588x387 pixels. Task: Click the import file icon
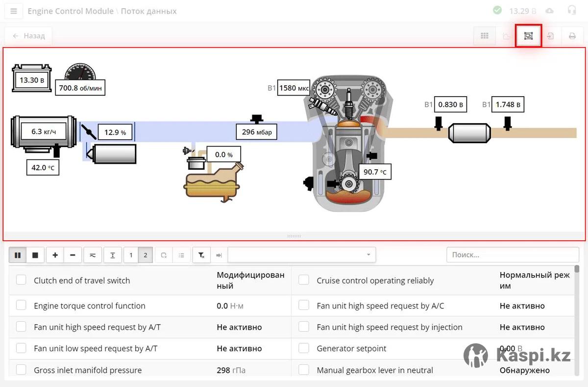pyautogui.click(x=550, y=36)
